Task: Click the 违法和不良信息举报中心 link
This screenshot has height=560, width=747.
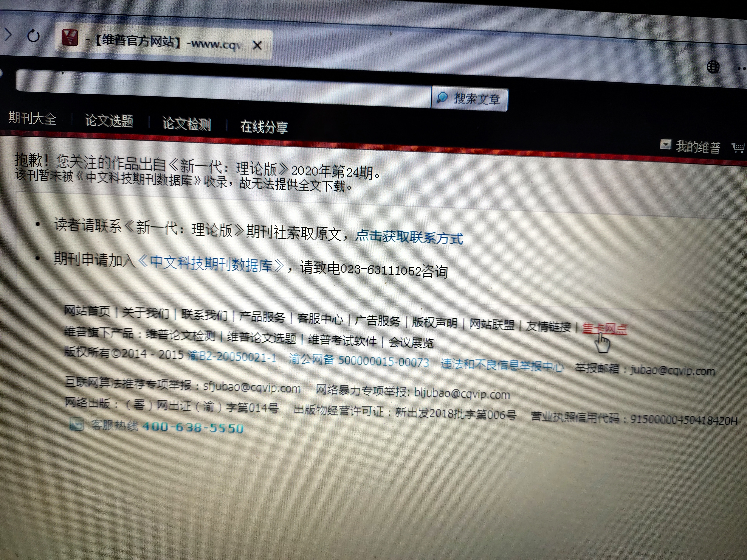Action: pos(502,365)
